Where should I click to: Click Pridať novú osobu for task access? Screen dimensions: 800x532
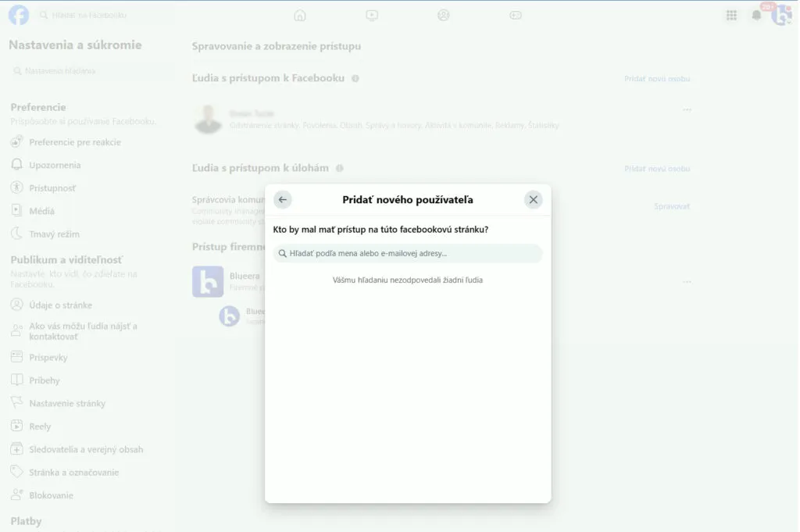click(657, 169)
